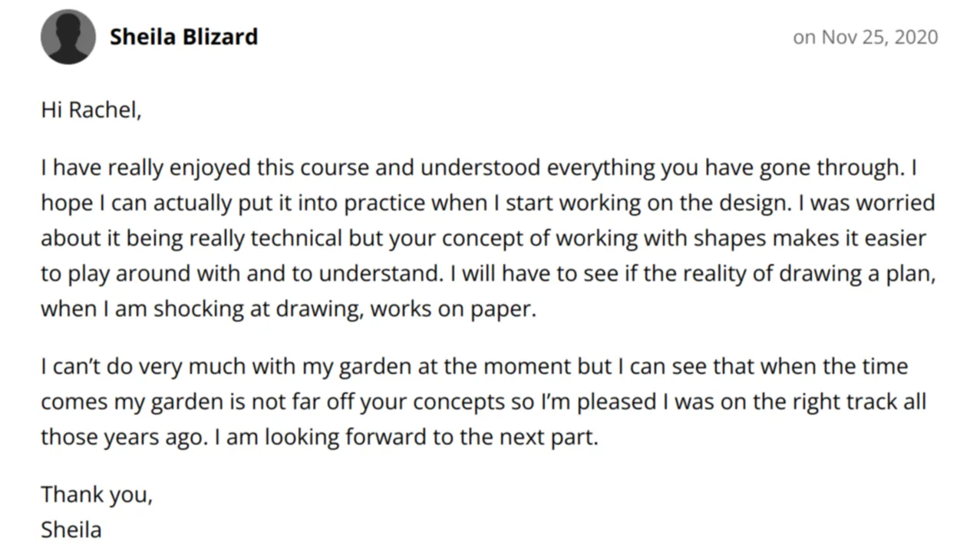Click the line starting "to play around with"
The width and height of the screenshot is (980, 552).
tap(488, 273)
